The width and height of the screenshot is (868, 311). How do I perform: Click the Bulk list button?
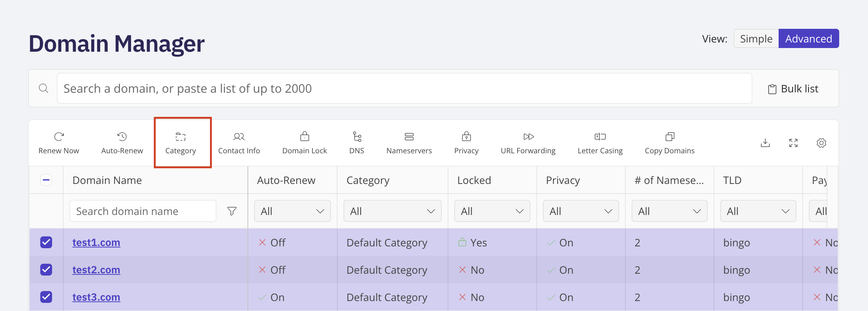click(793, 89)
